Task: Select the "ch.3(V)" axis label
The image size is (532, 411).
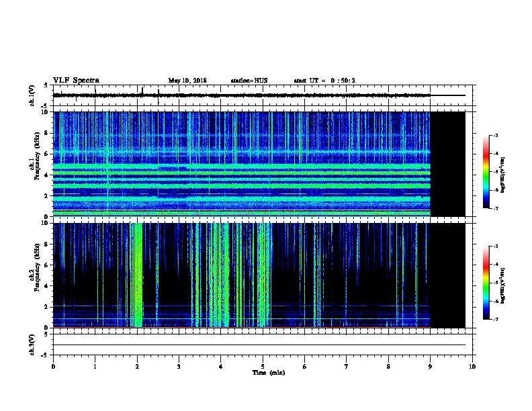Action: click(32, 345)
